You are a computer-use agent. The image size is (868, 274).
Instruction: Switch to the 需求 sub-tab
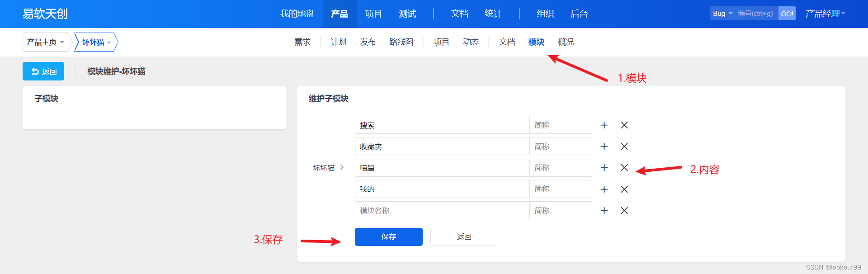tap(302, 42)
